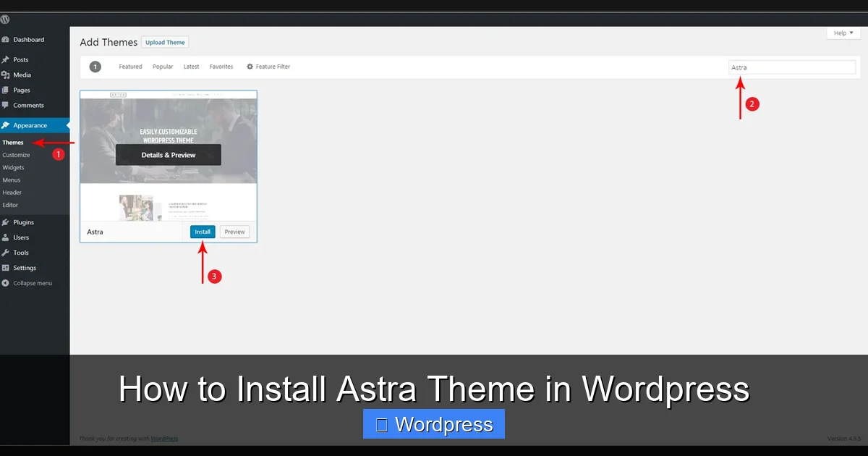Switch to the Latest themes tab
This screenshot has width=868, height=456.
pos(191,67)
